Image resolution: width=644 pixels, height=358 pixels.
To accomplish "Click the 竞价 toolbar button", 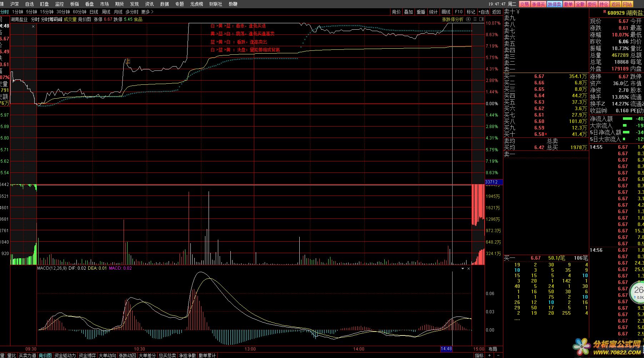I will click(396, 12).
